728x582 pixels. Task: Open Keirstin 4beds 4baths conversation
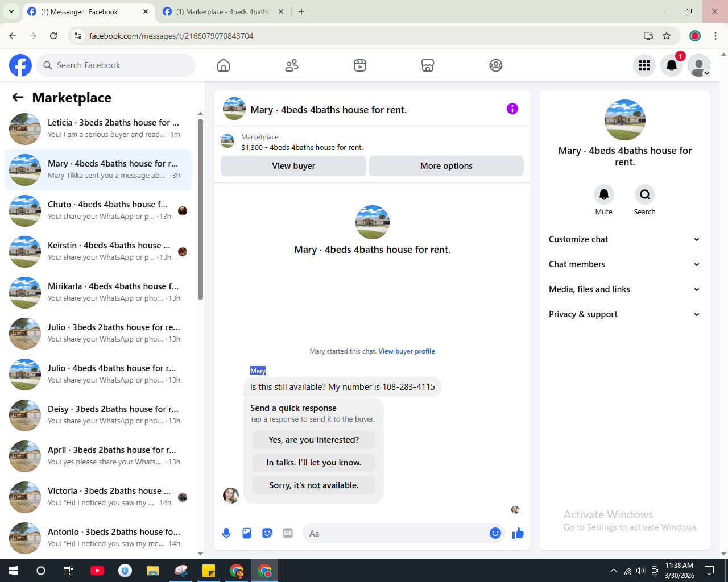pyautogui.click(x=98, y=251)
